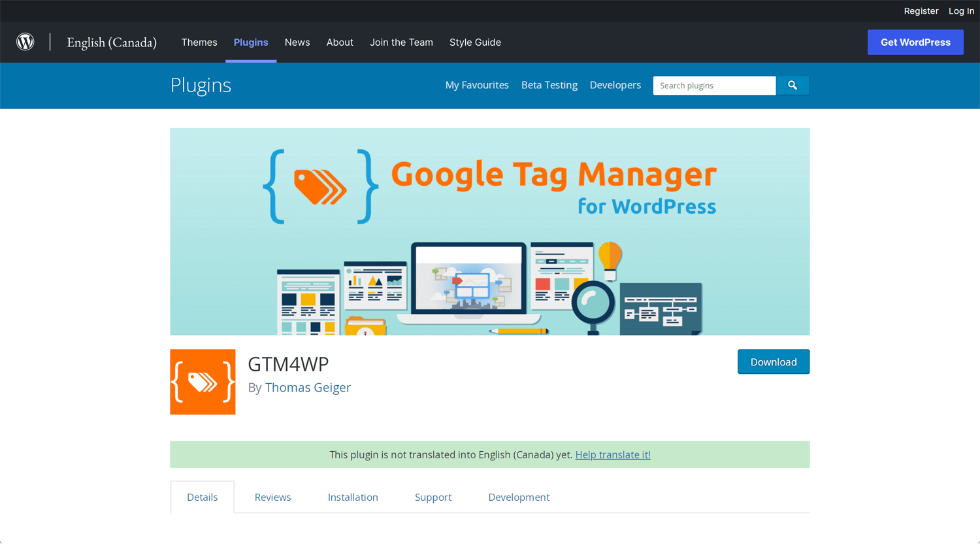
Task: Click the Log In link
Action: pyautogui.click(x=961, y=11)
